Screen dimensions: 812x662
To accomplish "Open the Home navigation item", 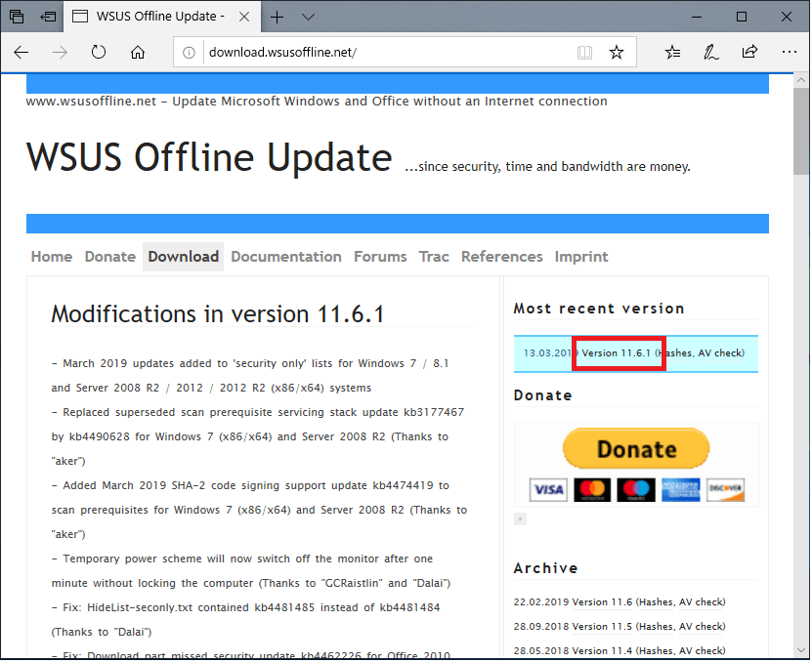I will click(x=52, y=257).
